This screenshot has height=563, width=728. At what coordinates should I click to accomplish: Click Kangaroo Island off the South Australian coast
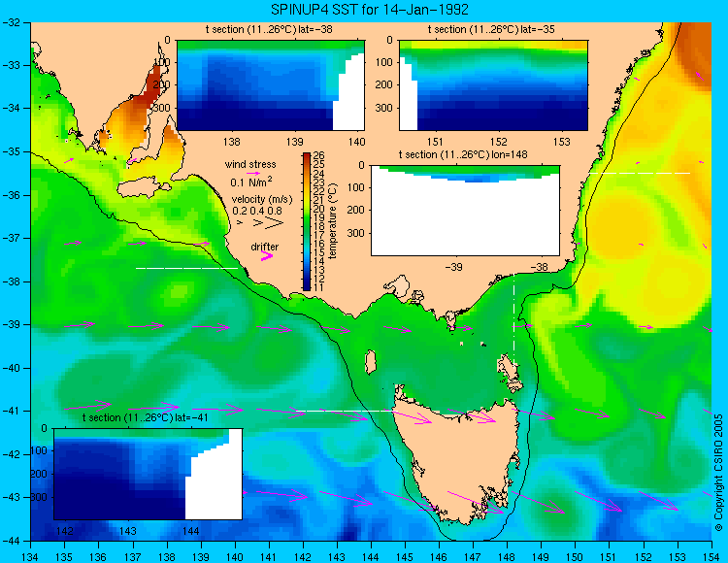(144, 188)
